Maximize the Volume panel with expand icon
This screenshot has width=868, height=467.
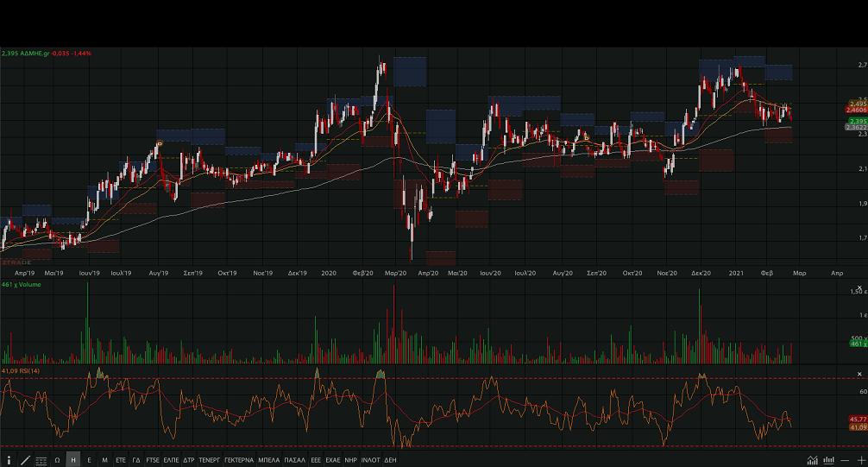[x=859, y=289]
